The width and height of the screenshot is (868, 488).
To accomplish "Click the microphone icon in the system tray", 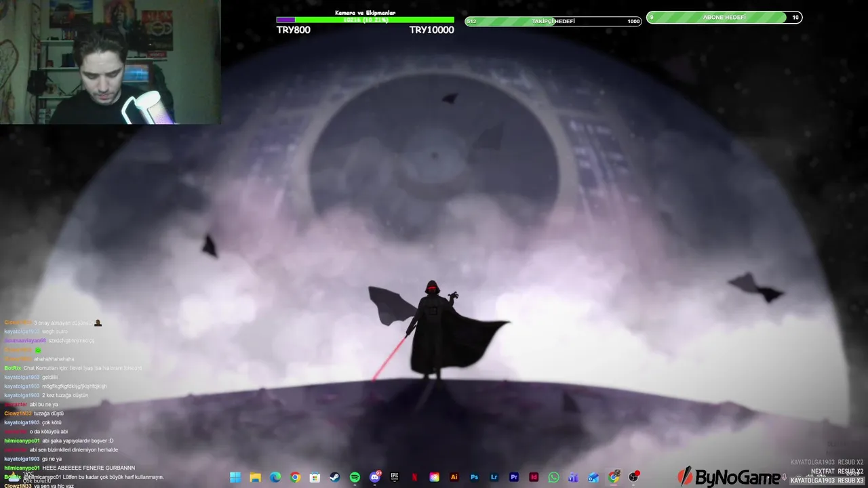I will tap(785, 477).
